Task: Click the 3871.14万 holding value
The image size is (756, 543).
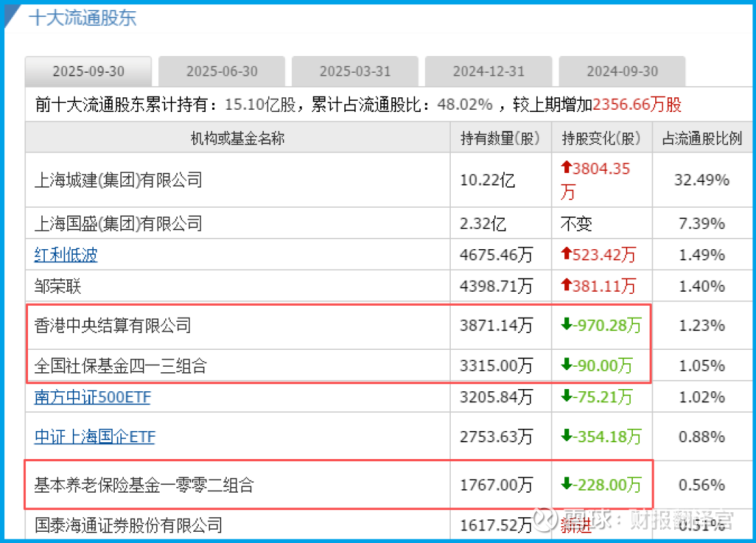Action: click(x=496, y=325)
